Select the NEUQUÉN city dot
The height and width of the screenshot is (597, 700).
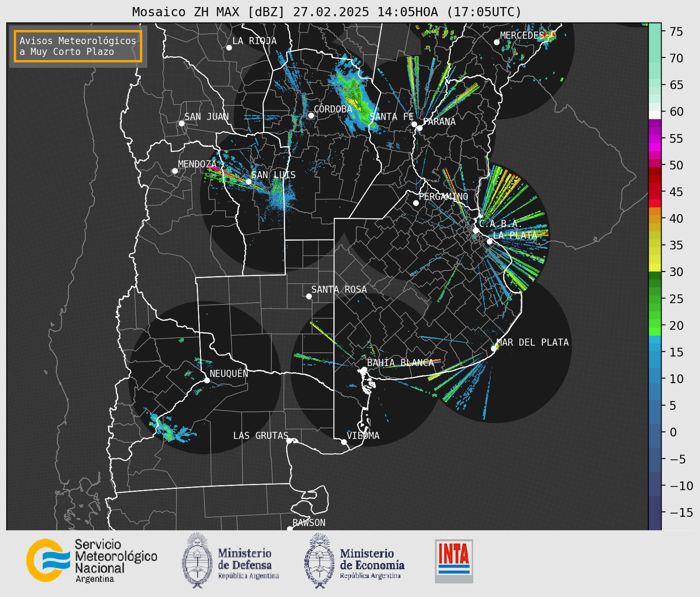pos(207,380)
